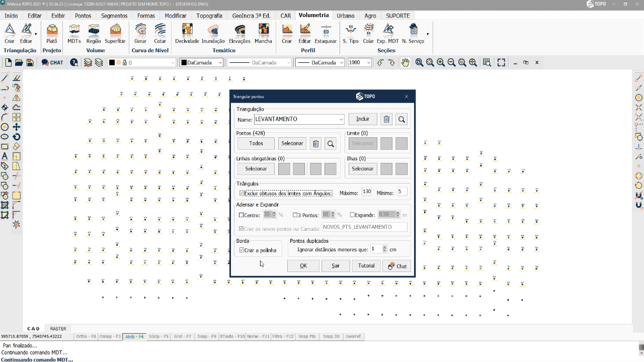Delete points with trash icon in Pontos

click(315, 144)
